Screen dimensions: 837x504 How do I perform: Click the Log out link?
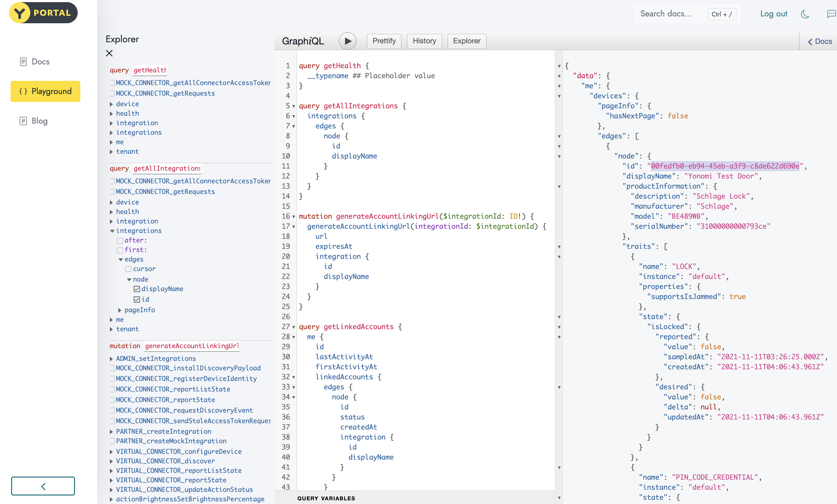point(774,14)
